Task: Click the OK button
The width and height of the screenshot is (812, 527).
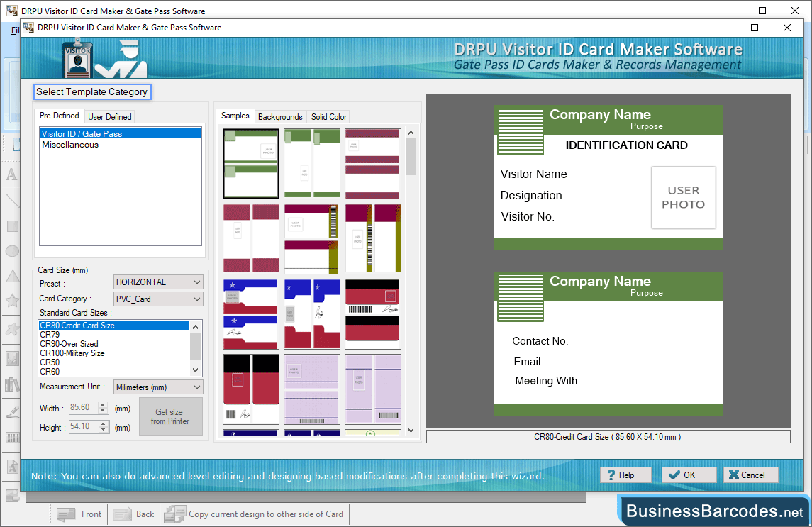Action: [x=689, y=475]
